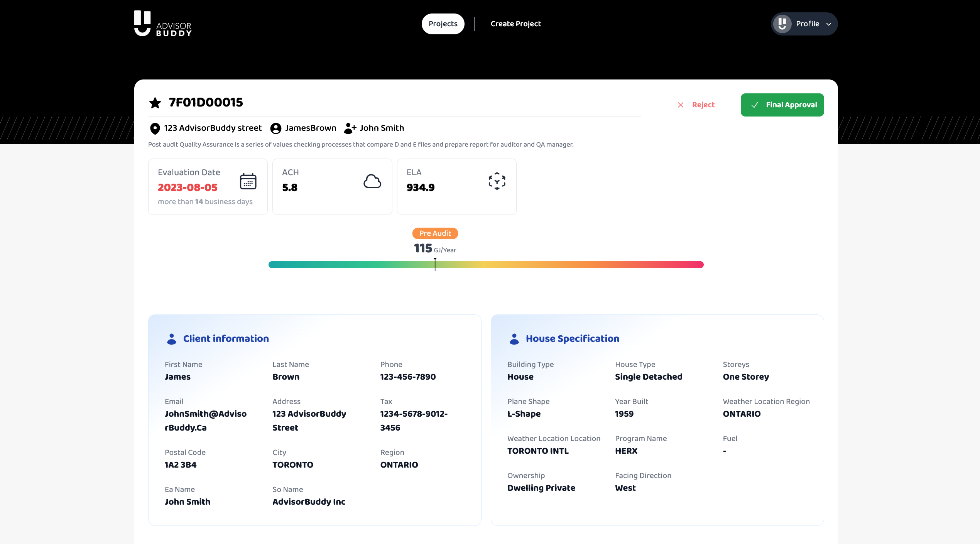Click the Final Approval button

click(x=782, y=105)
